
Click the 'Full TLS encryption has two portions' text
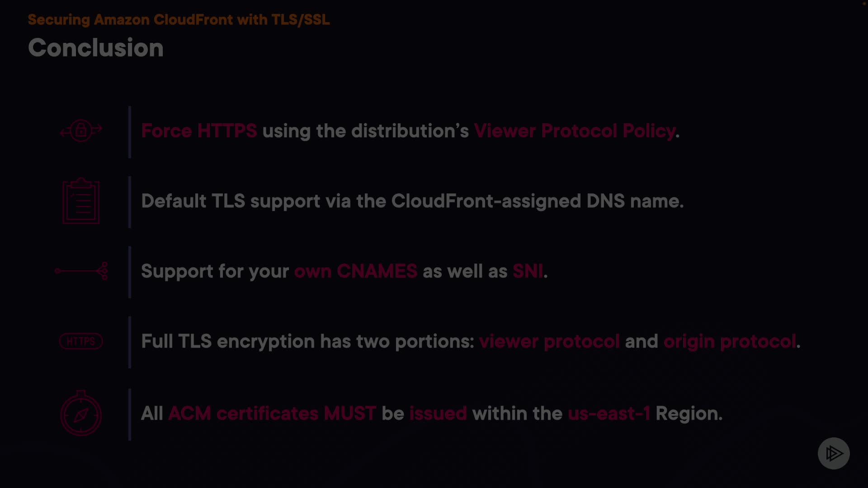(307, 341)
